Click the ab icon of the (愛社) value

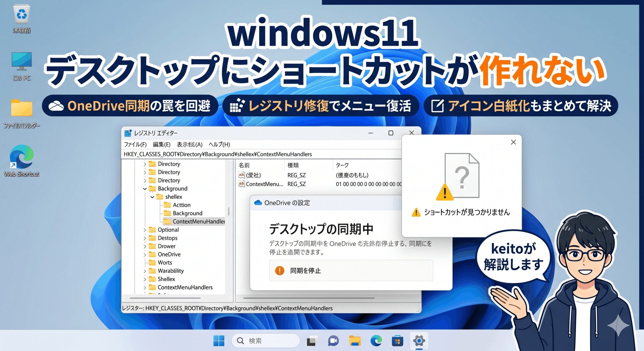(x=241, y=175)
